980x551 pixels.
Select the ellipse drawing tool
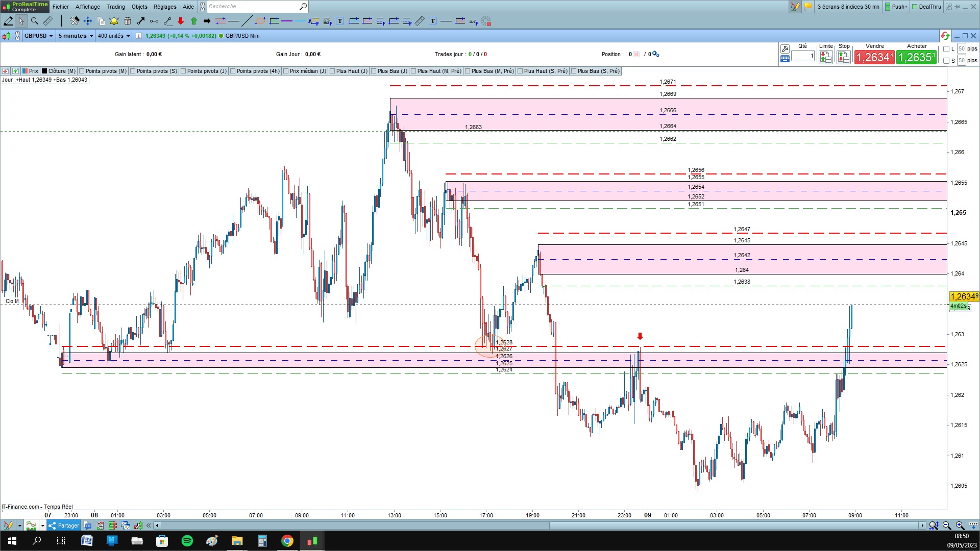(x=260, y=21)
